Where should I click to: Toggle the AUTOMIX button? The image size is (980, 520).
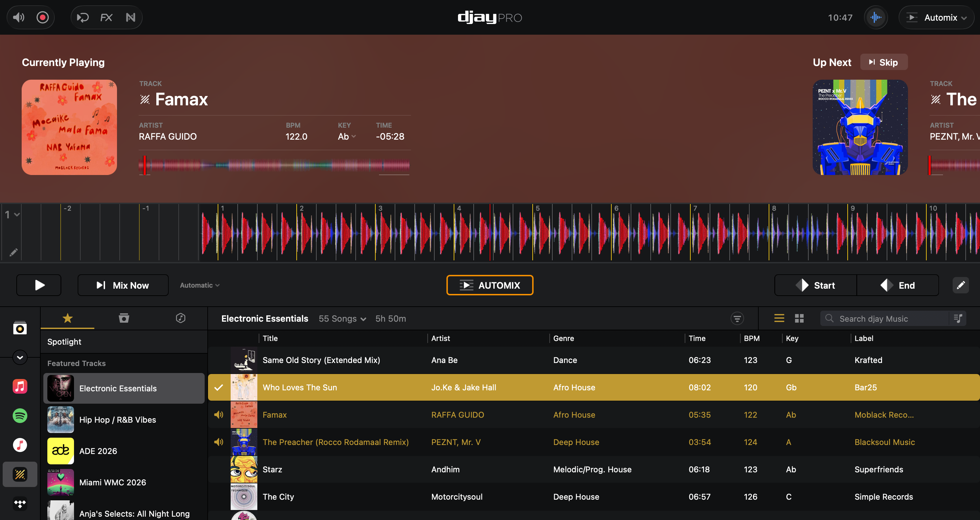click(490, 285)
